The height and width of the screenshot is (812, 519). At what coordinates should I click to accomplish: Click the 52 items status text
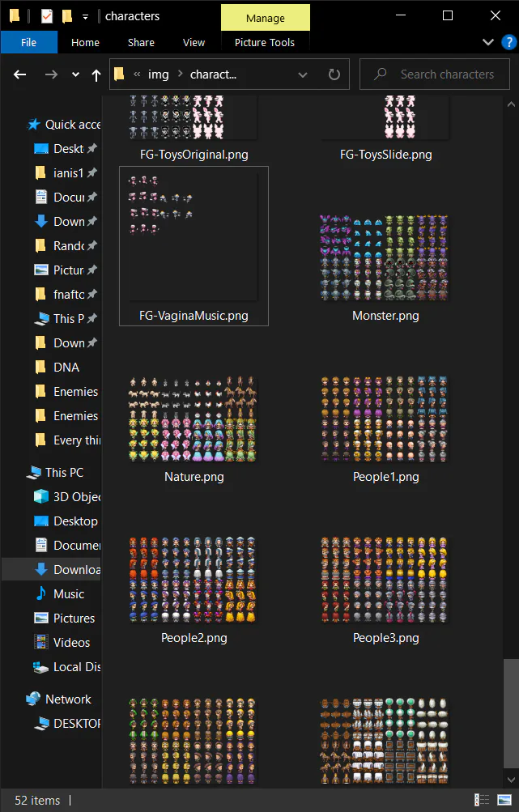point(37,800)
